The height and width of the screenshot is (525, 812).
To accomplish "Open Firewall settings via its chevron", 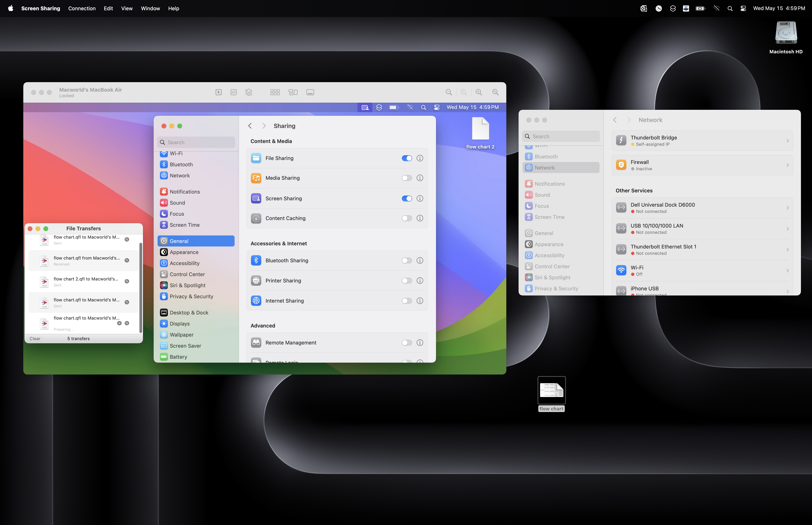I will 788,165.
